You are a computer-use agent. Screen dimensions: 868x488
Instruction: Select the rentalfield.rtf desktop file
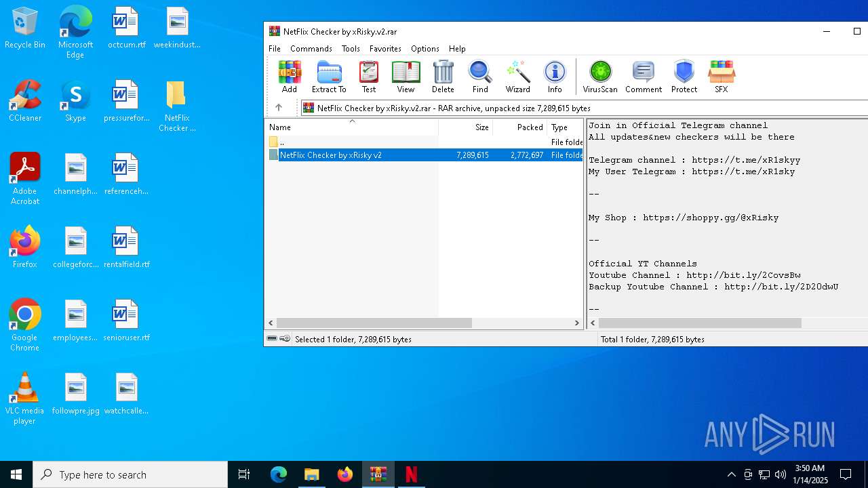coord(126,247)
